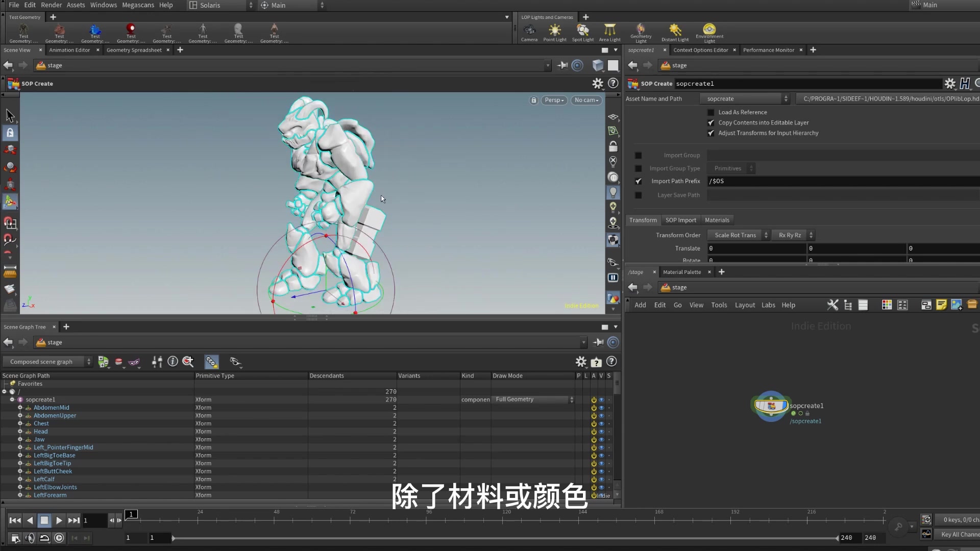This screenshot has height=551, width=980.
Task: Select the rotate handles tool in viewport toolbar
Action: (x=10, y=167)
